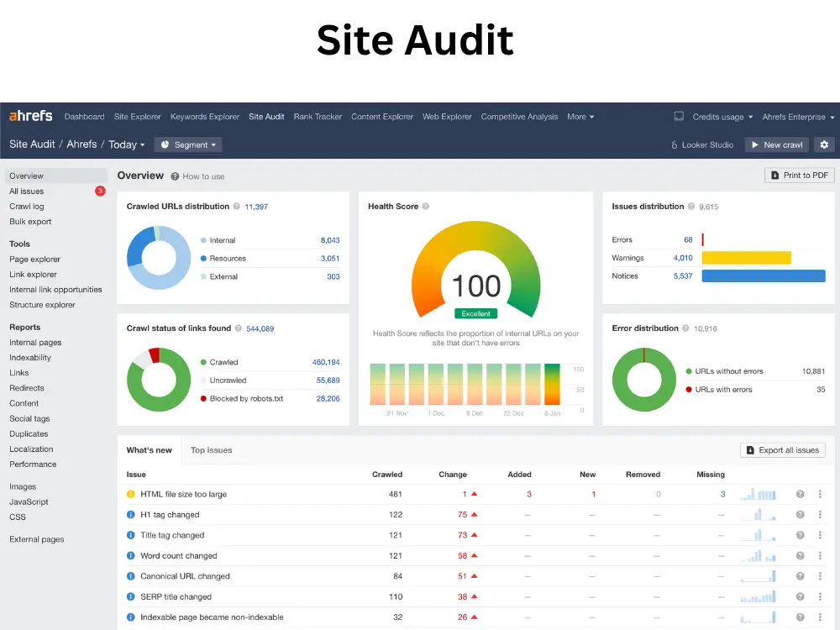
Task: Click help icon in Title tag changed row
Action: tap(800, 534)
